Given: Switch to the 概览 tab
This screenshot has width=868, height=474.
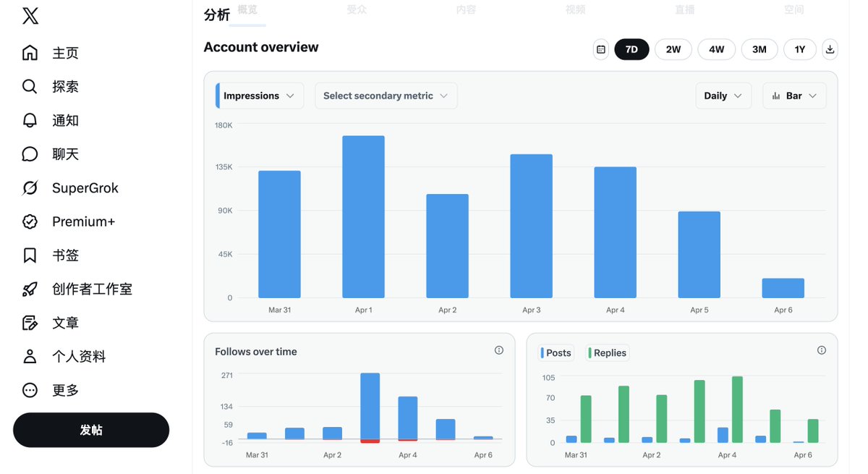Looking at the screenshot, I should point(247,10).
